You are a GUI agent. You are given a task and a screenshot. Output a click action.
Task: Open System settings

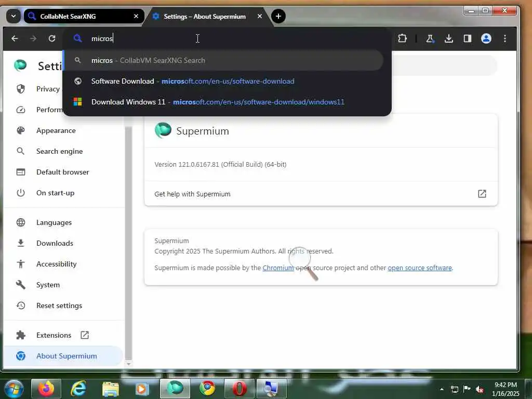pos(48,285)
